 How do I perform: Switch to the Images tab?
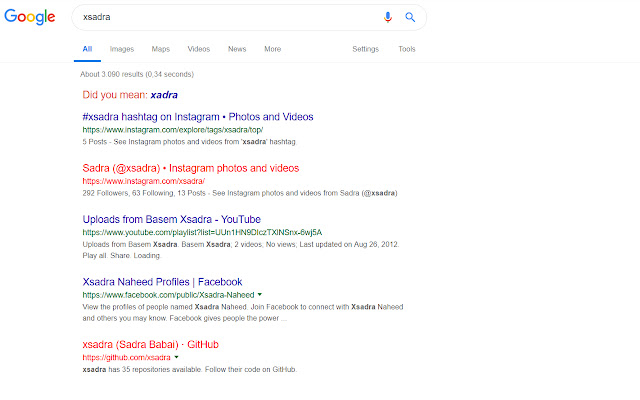tap(122, 48)
